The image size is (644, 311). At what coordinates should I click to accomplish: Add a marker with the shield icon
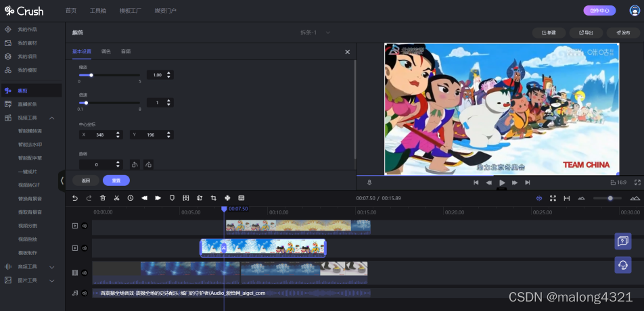pyautogui.click(x=172, y=198)
